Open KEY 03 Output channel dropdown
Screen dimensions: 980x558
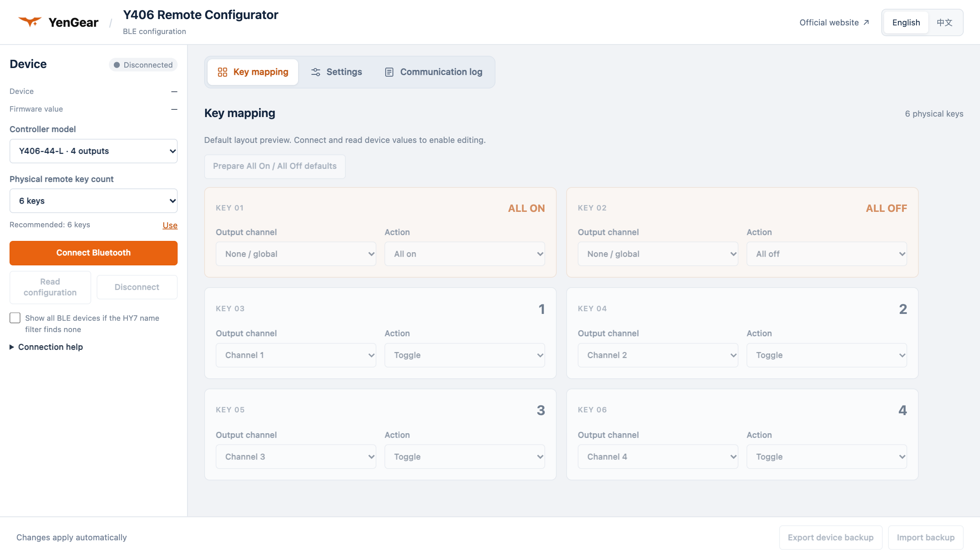296,355
